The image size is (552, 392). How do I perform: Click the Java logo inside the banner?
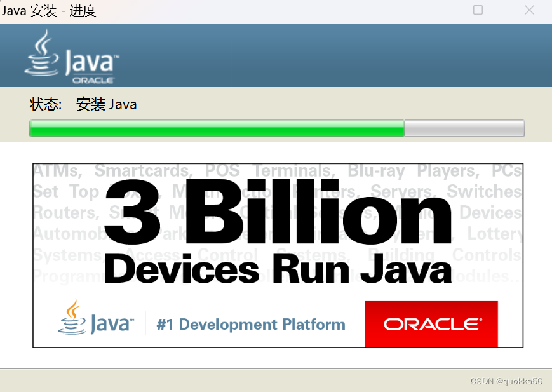pos(96,317)
